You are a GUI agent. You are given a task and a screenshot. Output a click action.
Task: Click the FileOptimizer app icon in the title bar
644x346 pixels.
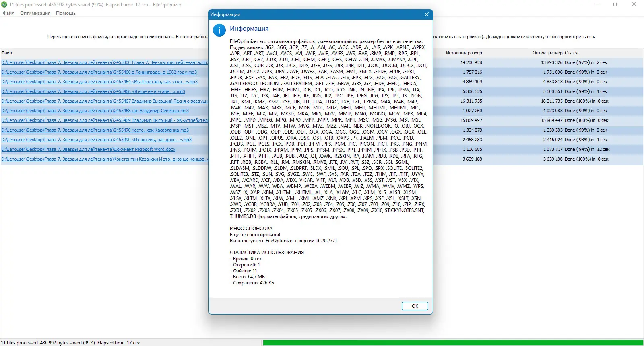pos(4,5)
